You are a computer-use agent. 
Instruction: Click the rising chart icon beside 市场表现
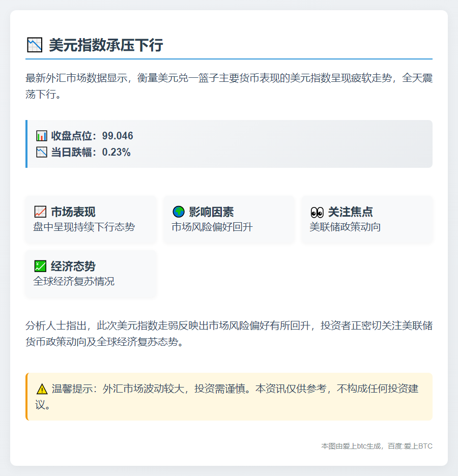[40, 212]
